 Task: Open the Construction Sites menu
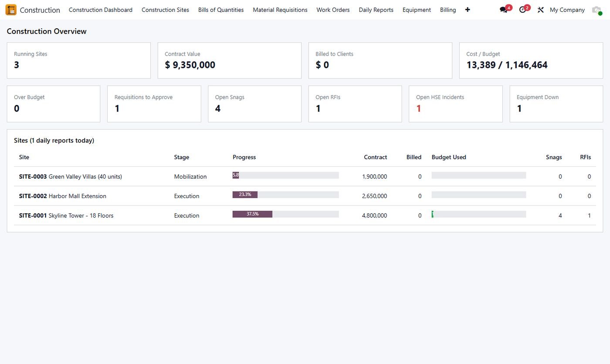[165, 10]
